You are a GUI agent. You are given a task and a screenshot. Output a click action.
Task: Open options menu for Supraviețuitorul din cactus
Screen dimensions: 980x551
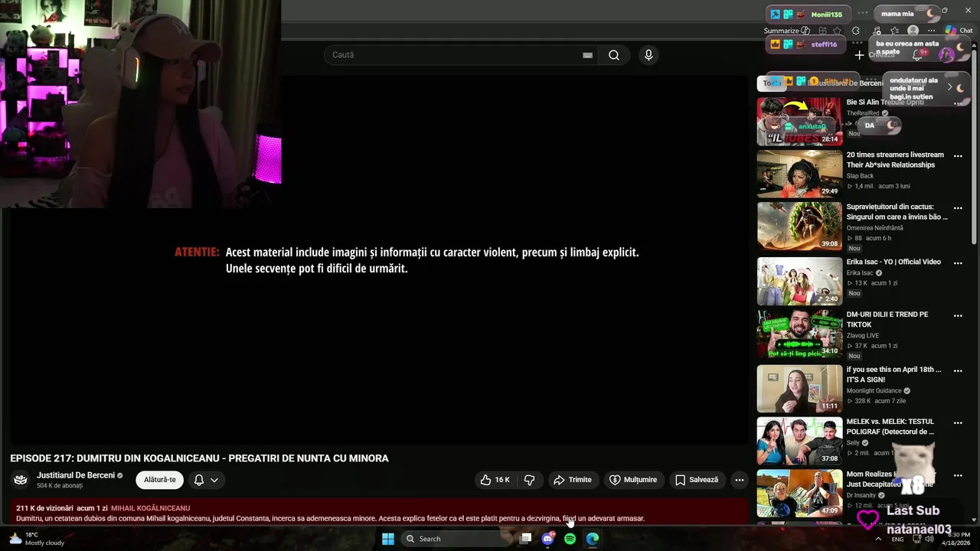point(958,208)
